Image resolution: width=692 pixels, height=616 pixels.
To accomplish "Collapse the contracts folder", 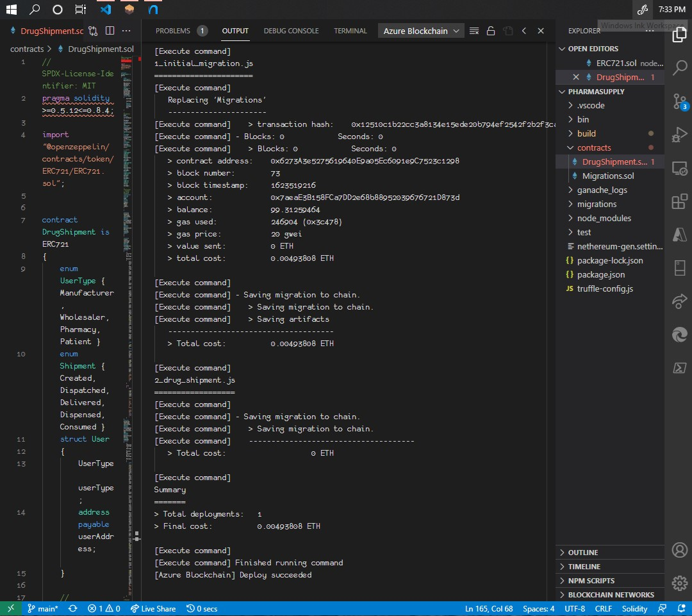I will pyautogui.click(x=593, y=147).
